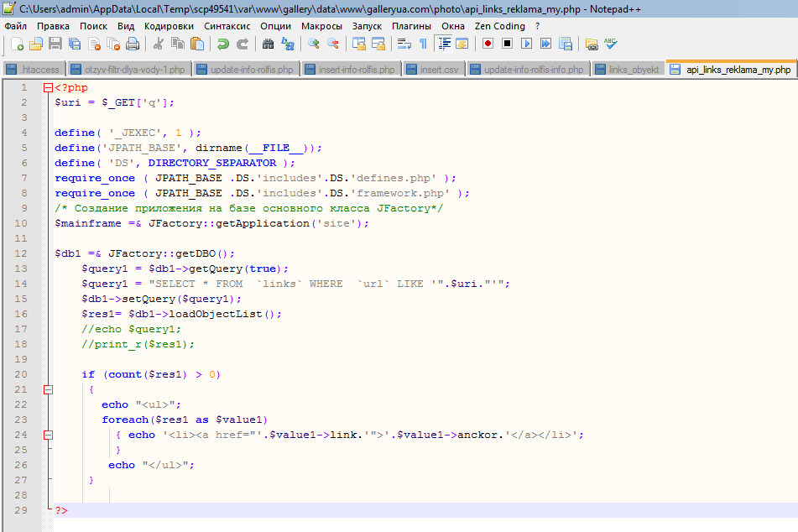The image size is (798, 532).
Task: Click the Close All documents icon
Action: pyautogui.click(x=113, y=44)
